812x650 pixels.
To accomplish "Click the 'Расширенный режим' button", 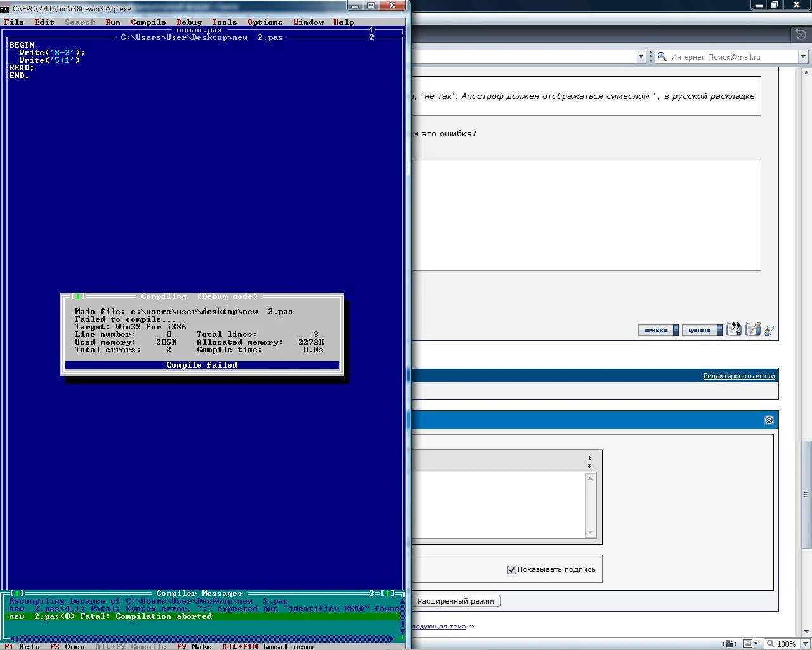I will click(x=456, y=601).
